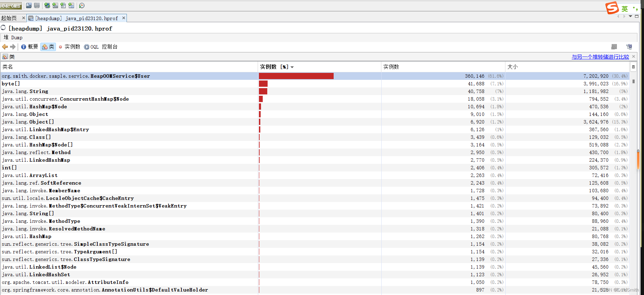Select java.util.HashMap$Node row
Viewport: 644px width, 295px height.
(x=315, y=107)
